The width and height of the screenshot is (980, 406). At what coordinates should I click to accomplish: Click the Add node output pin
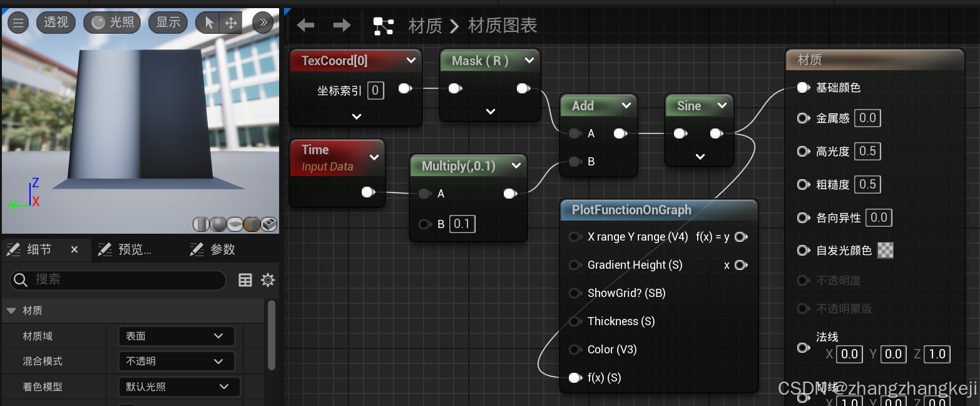coord(620,133)
